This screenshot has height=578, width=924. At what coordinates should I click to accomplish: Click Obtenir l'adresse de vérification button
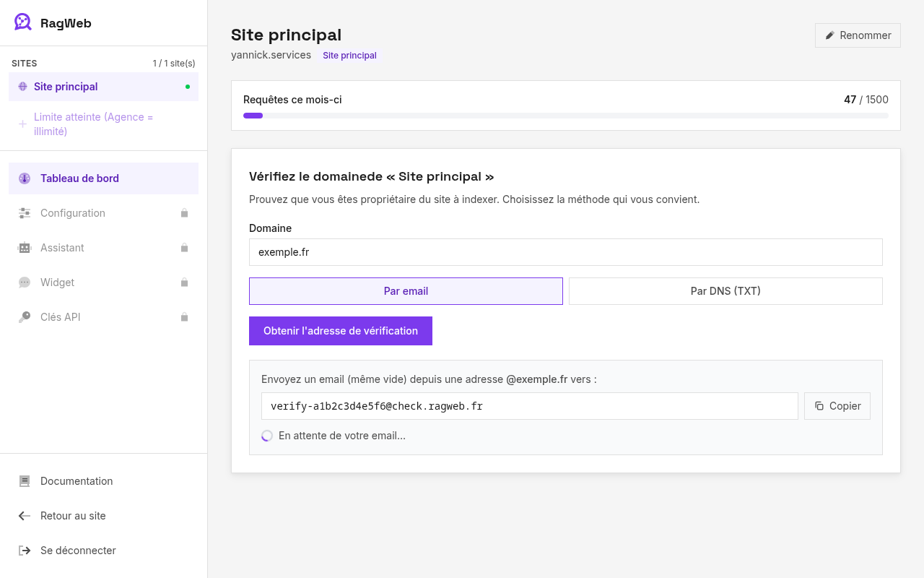pyautogui.click(x=341, y=331)
